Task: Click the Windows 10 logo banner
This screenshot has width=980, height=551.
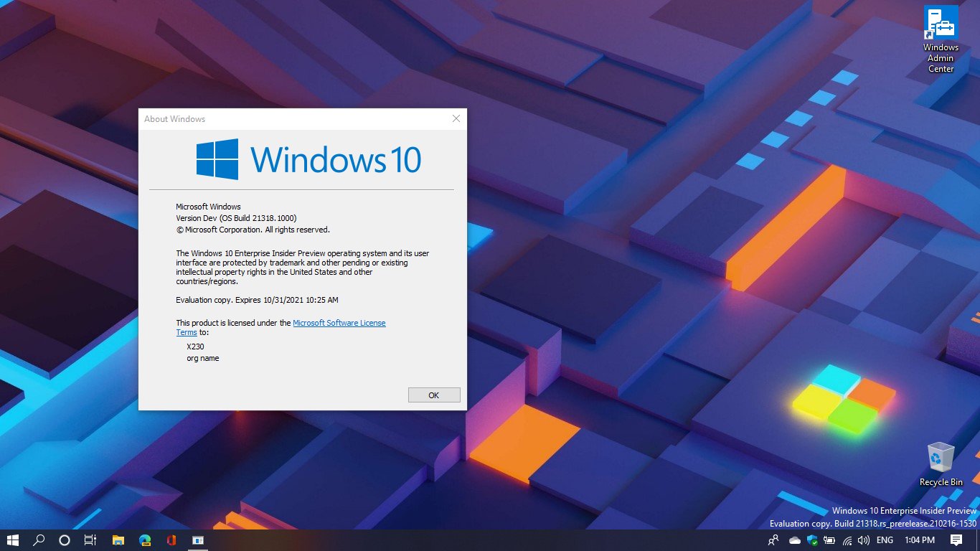Action: (308, 159)
